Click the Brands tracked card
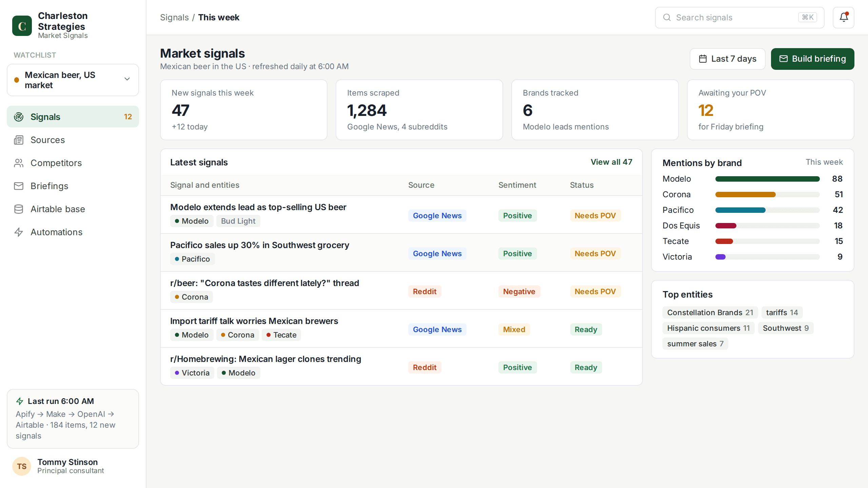868x488 pixels. (595, 110)
